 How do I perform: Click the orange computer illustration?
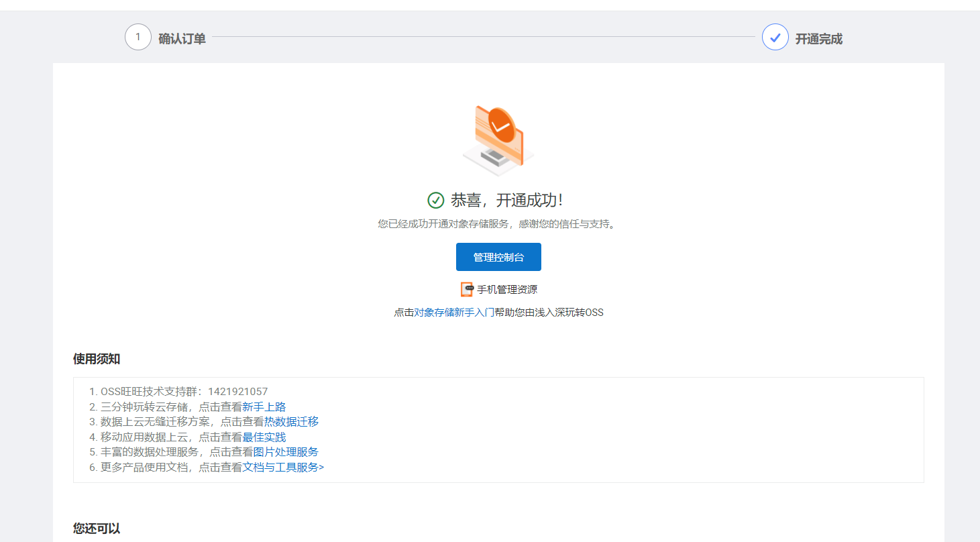[x=498, y=141]
